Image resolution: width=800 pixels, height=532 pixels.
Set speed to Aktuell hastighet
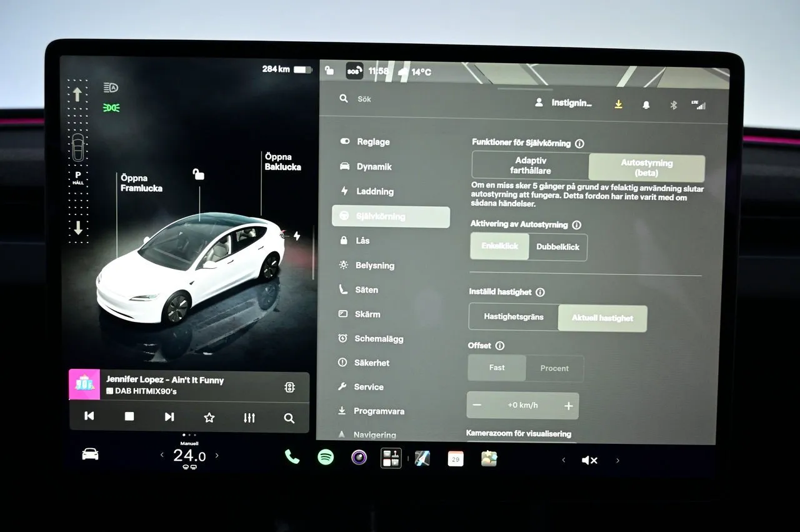tap(602, 318)
